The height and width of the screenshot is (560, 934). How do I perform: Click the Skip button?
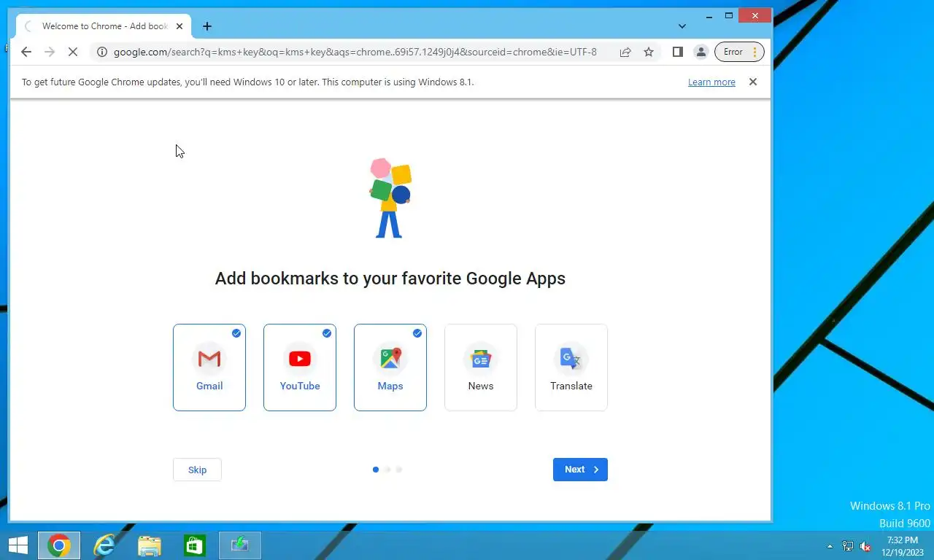[x=197, y=470]
